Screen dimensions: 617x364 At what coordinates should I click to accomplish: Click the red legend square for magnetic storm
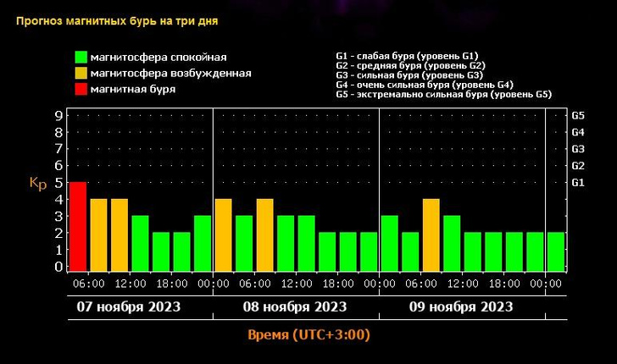pos(81,90)
